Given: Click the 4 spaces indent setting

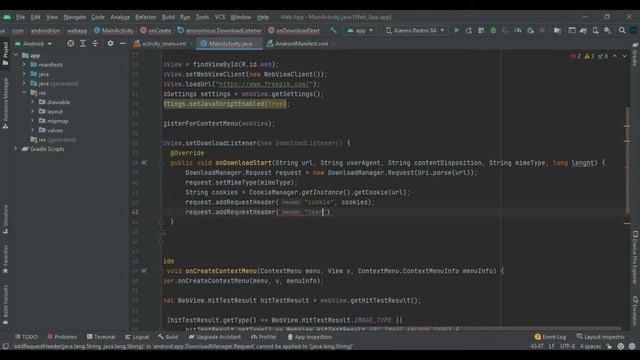Looking at the screenshot, I should click(590, 346).
